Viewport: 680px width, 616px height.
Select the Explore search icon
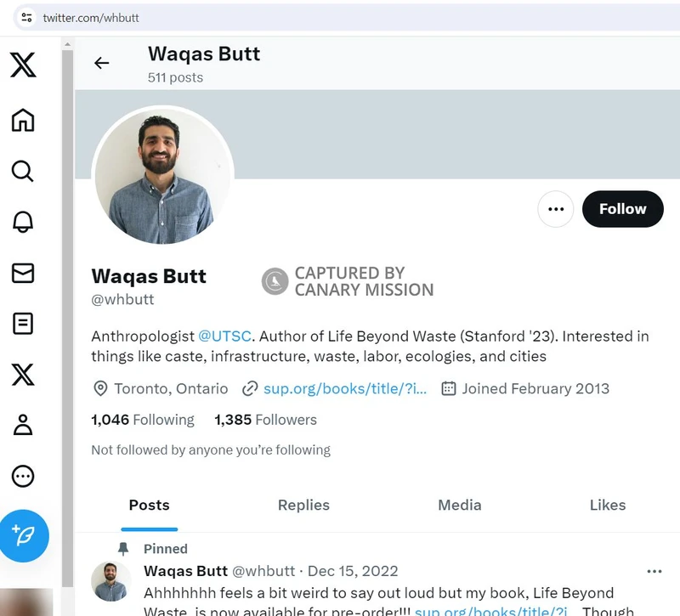[23, 172]
